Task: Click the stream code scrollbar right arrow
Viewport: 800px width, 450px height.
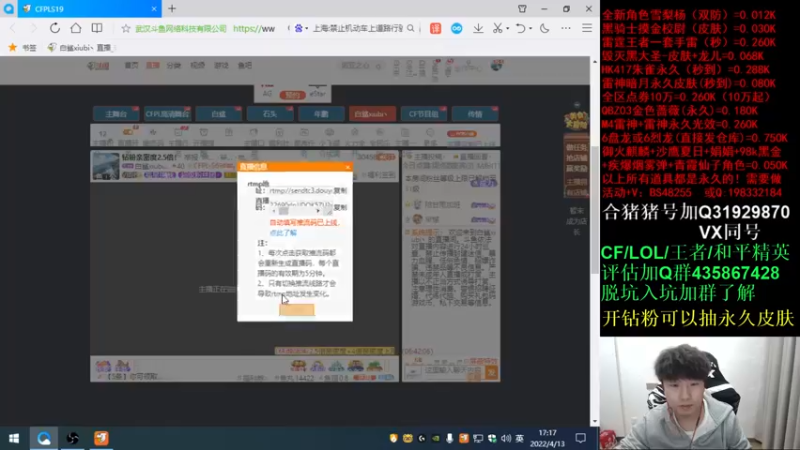Action: coord(318,211)
